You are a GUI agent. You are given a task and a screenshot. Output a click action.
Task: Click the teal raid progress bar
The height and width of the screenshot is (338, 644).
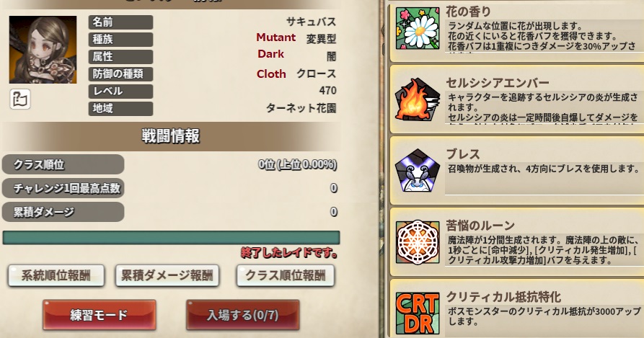(171, 238)
